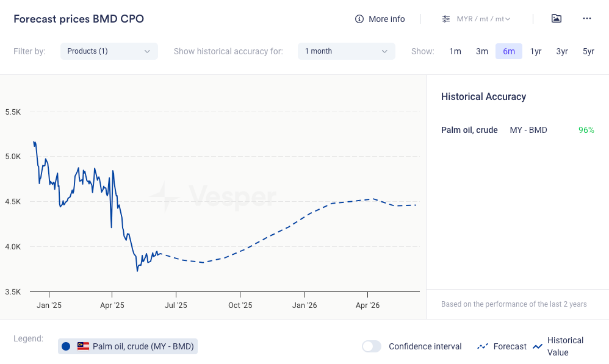Click the units settings sliders icon
This screenshot has height=364, width=609.
[446, 19]
